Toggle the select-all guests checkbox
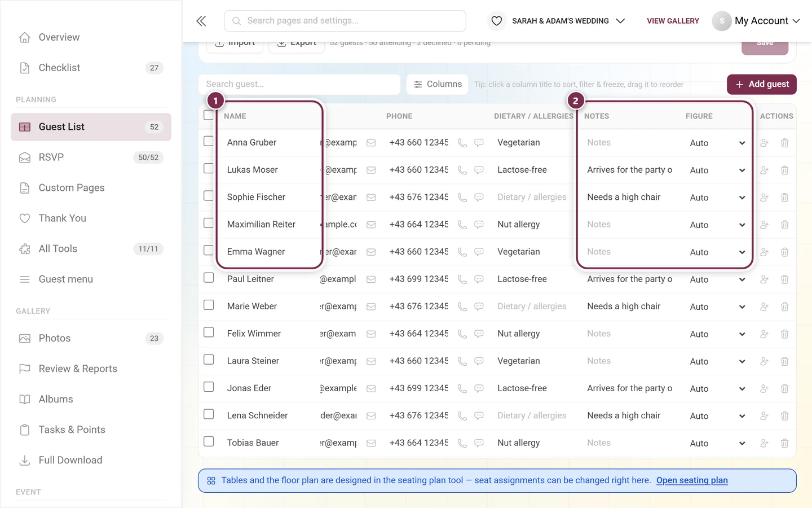This screenshot has width=812, height=508. pyautogui.click(x=209, y=115)
